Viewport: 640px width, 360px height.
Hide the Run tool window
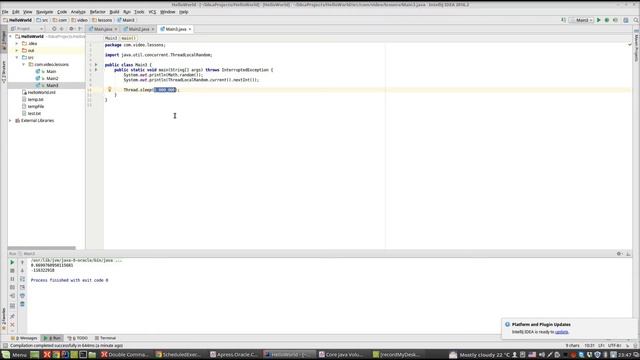(x=628, y=253)
